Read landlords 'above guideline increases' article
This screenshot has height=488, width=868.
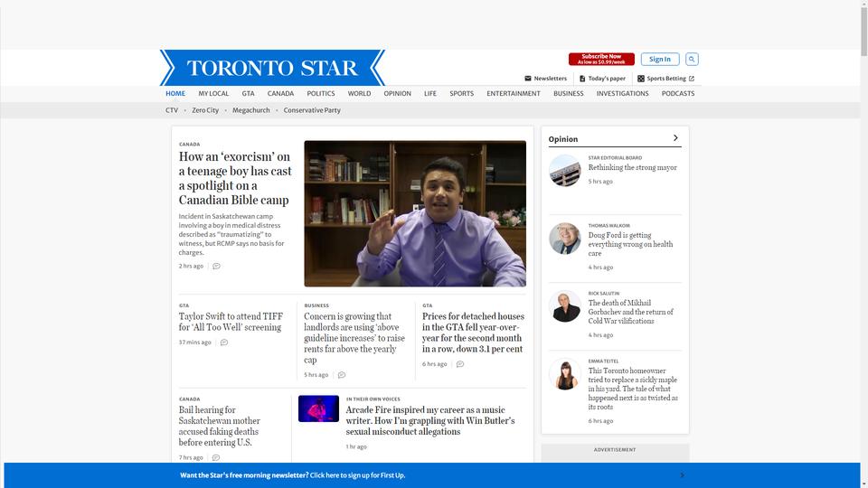(354, 338)
